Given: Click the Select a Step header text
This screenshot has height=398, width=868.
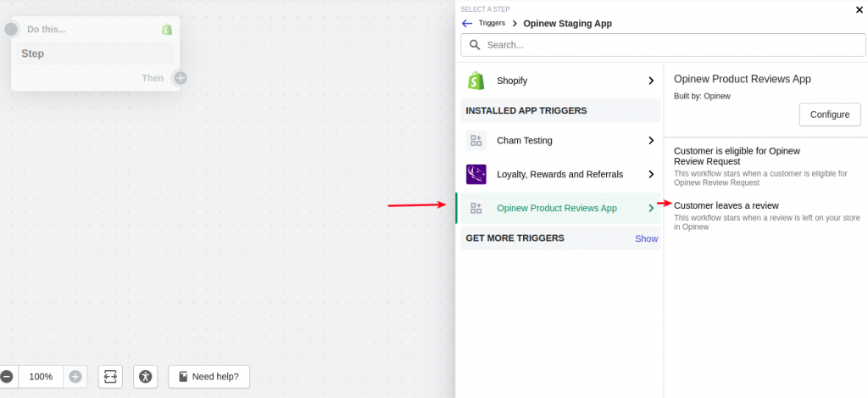Looking at the screenshot, I should 486,9.
